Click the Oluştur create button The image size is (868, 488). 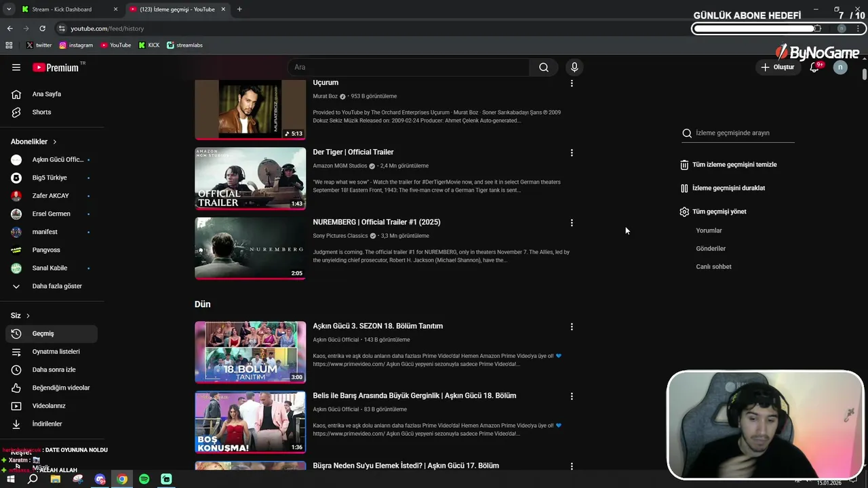777,67
